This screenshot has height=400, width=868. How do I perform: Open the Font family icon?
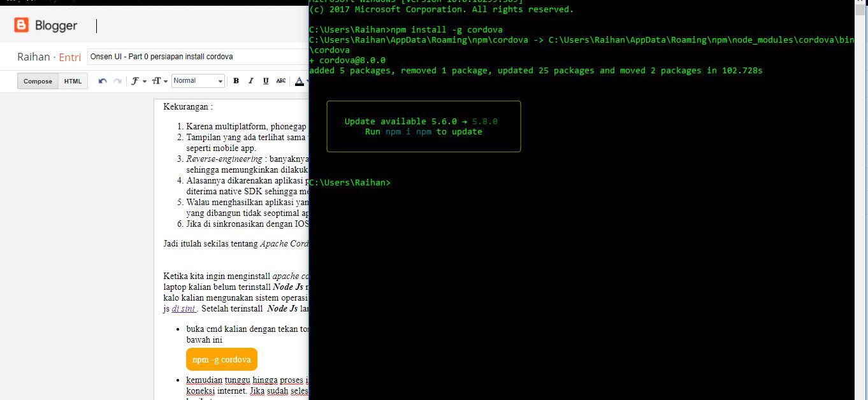tap(135, 80)
